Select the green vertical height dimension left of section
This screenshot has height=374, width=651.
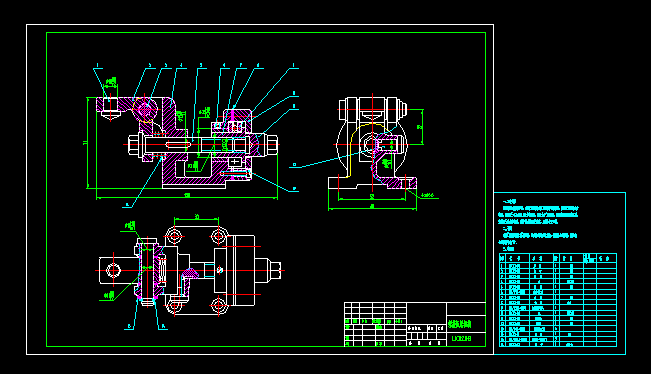(87, 143)
